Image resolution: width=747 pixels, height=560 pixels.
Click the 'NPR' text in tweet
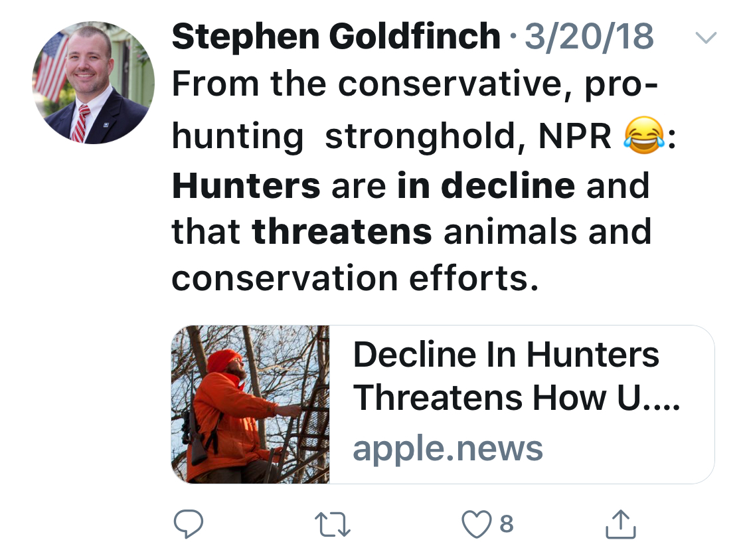pos(575,136)
